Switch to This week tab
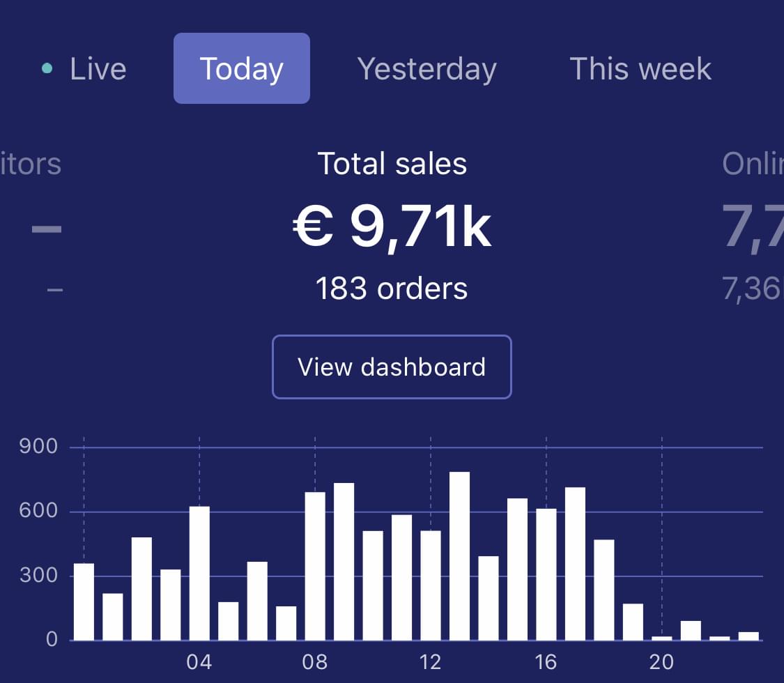 [640, 69]
